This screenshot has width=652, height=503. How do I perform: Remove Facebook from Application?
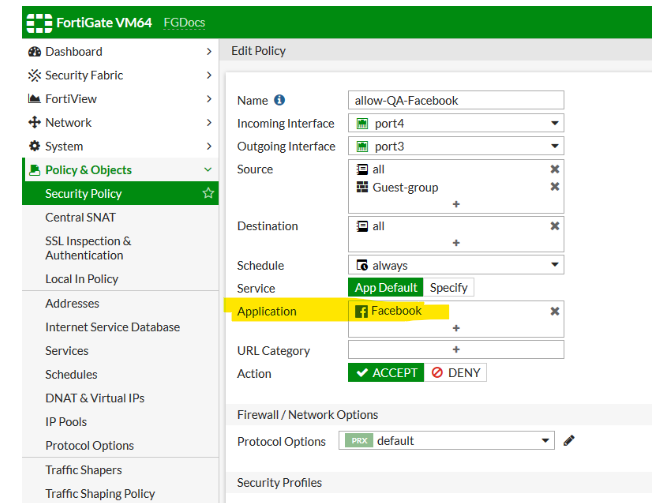coord(555,311)
